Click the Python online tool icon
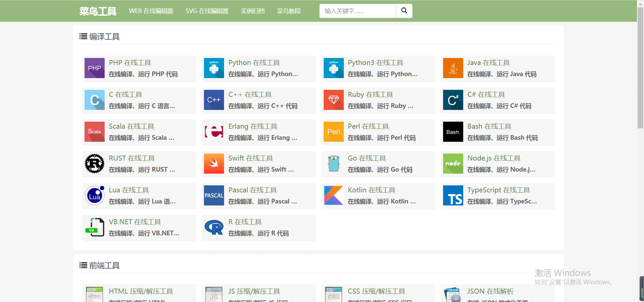This screenshot has width=644, height=302. click(x=214, y=68)
